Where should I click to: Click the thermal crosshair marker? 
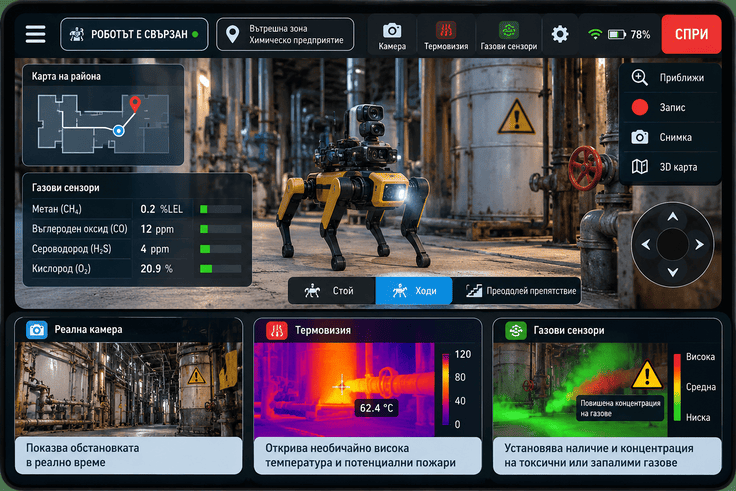coord(342,386)
